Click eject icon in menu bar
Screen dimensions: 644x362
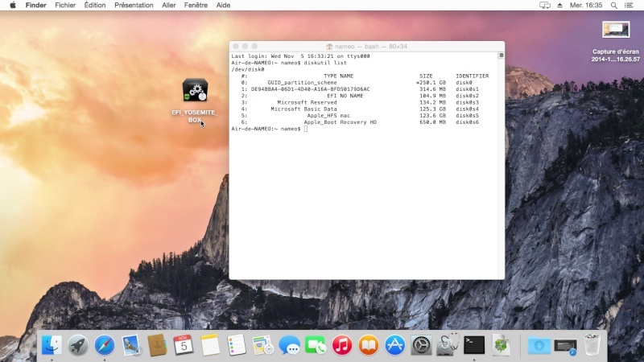click(559, 6)
